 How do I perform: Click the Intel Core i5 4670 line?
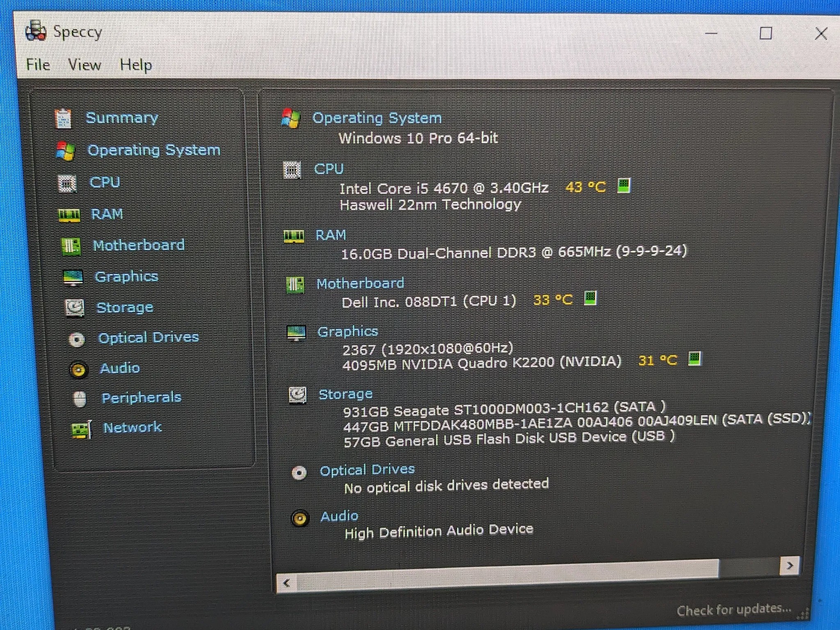coord(444,188)
